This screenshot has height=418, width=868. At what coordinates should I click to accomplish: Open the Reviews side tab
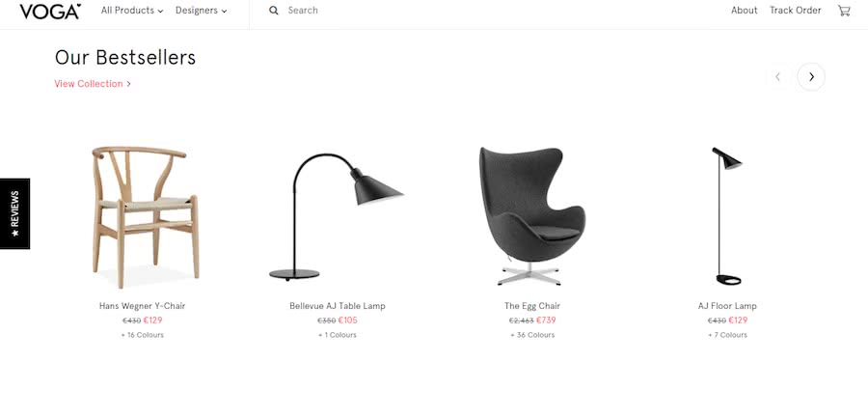(14, 213)
